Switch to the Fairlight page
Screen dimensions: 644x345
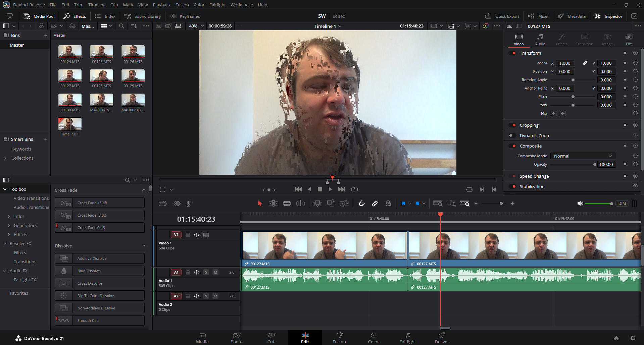click(407, 338)
